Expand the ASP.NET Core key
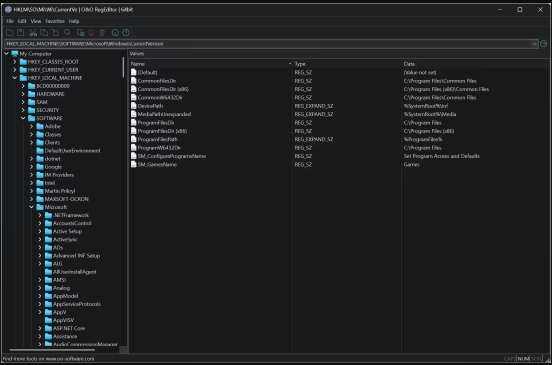The width and height of the screenshot is (552, 365). click(x=40, y=328)
